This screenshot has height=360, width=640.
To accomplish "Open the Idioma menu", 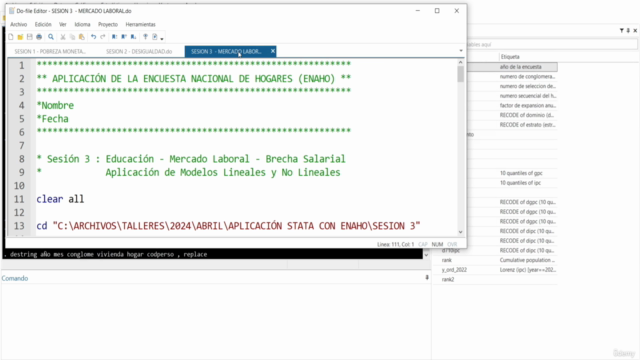I will click(x=82, y=24).
